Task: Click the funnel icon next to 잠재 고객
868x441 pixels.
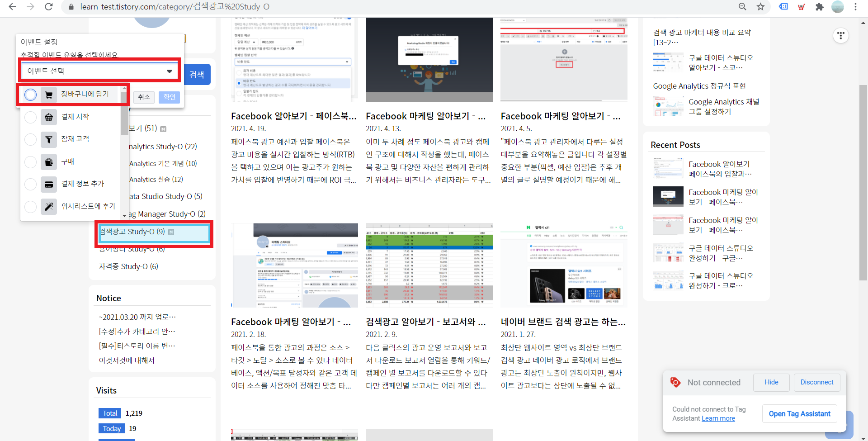Action: click(49, 139)
